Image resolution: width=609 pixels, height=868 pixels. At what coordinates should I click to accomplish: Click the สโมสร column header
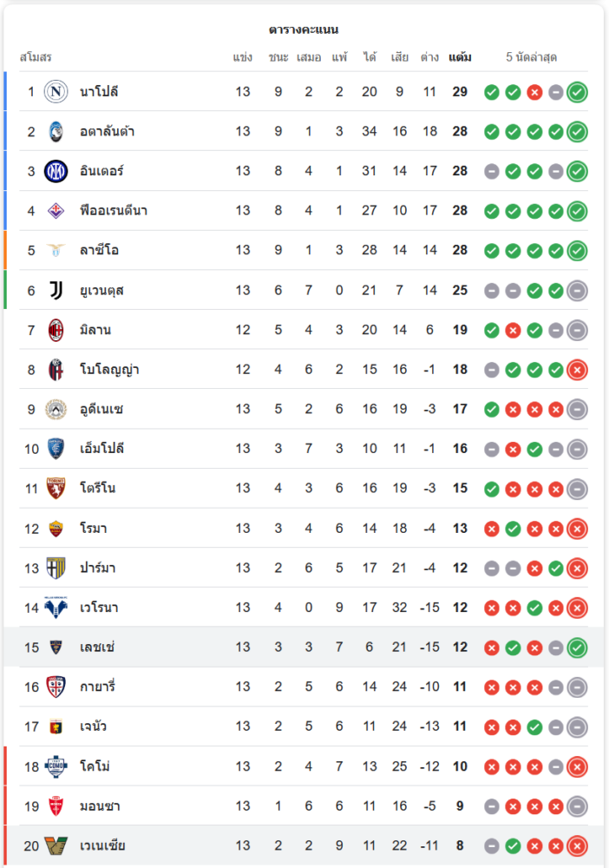(x=36, y=57)
